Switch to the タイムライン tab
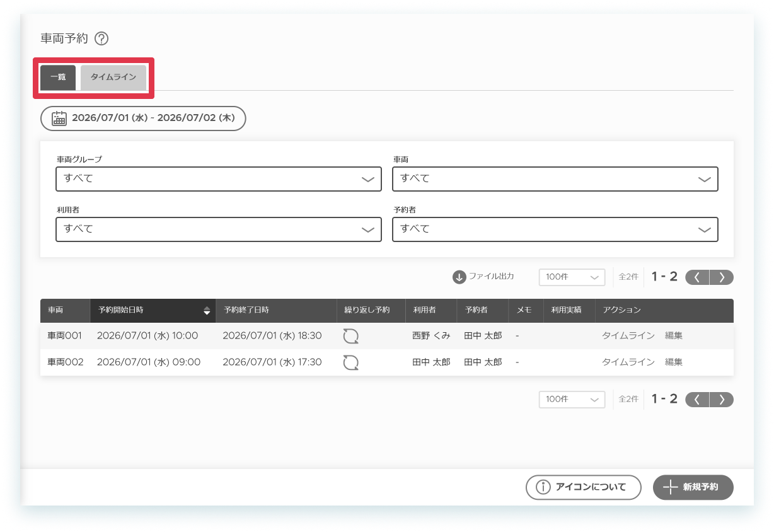The height and width of the screenshot is (532, 774). pos(113,78)
